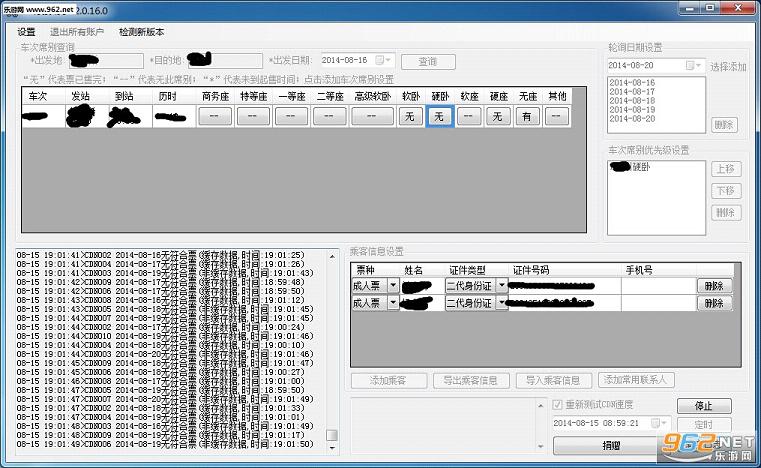
Task: Click the 导出乘客信息 button
Action: (471, 381)
